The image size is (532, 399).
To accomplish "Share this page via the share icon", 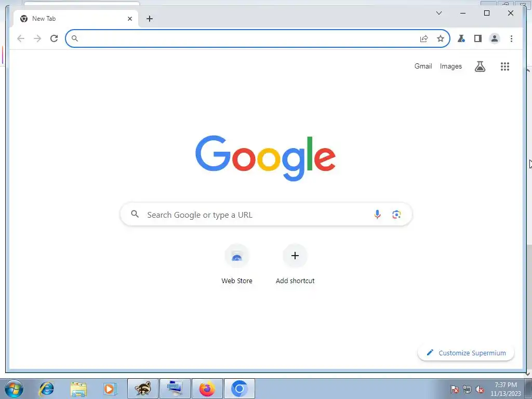I will [424, 38].
